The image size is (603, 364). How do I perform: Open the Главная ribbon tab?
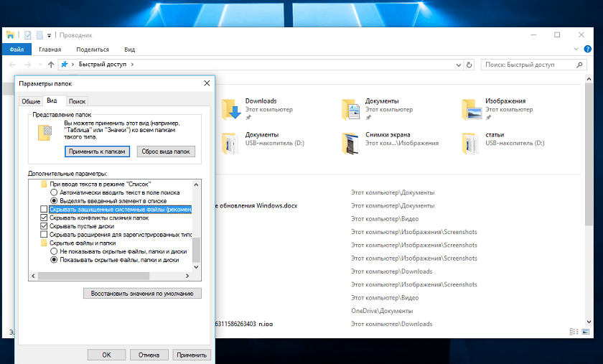click(50, 50)
